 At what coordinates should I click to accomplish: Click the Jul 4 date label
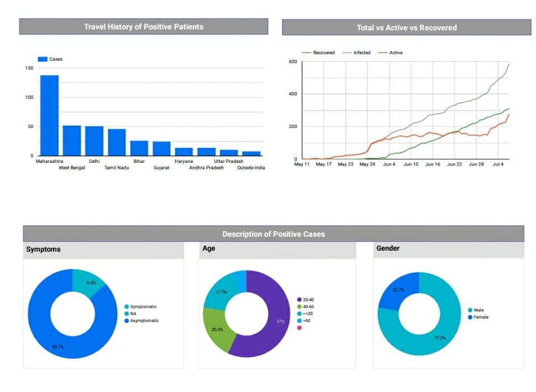click(498, 164)
